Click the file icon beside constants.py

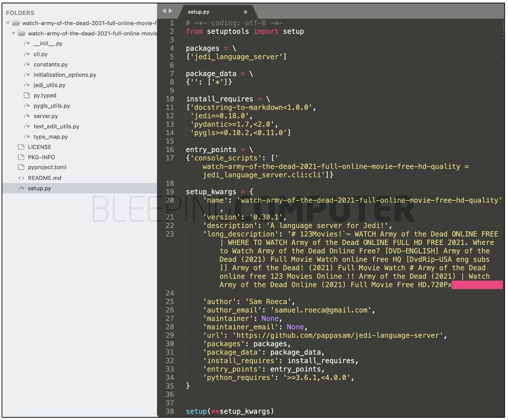pos(27,65)
